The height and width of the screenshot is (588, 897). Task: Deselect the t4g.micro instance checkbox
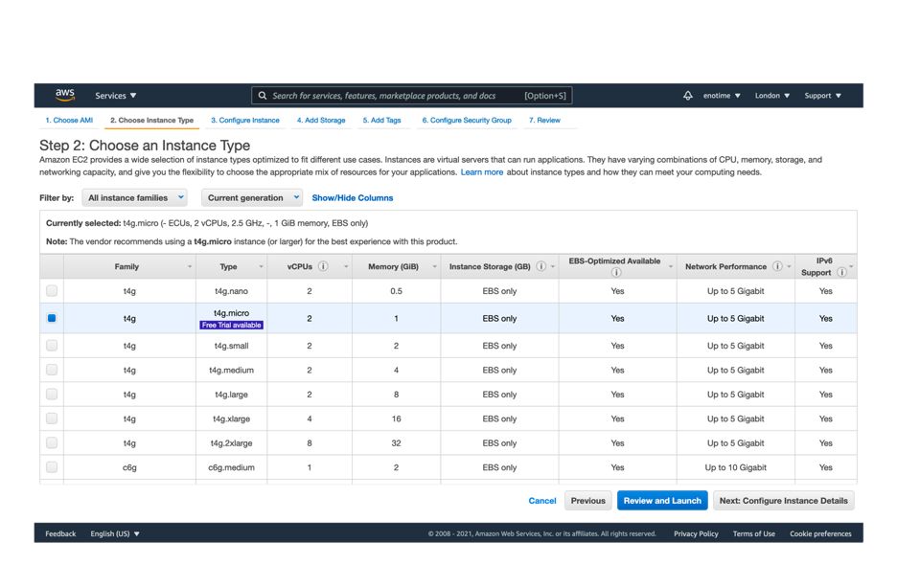click(x=52, y=318)
